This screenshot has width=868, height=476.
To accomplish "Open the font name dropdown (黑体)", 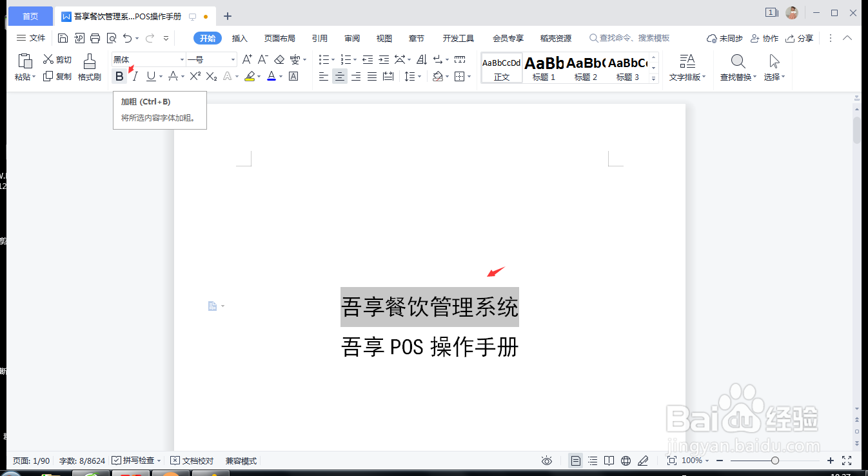I will [182, 59].
